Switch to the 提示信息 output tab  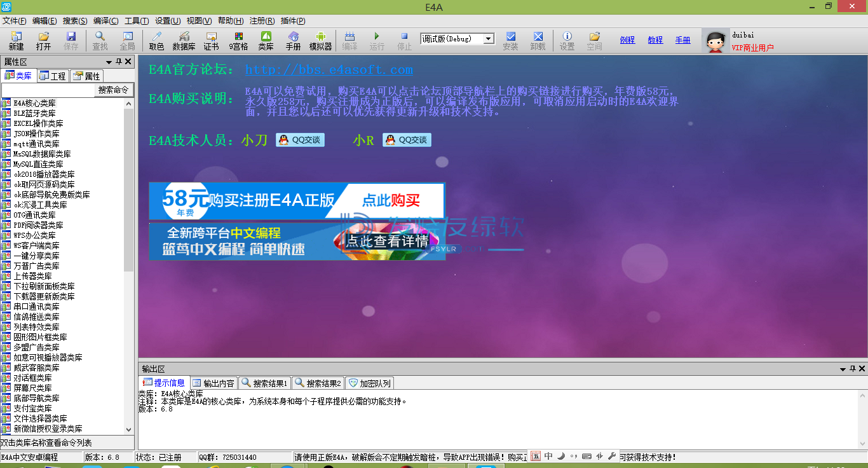coord(164,383)
